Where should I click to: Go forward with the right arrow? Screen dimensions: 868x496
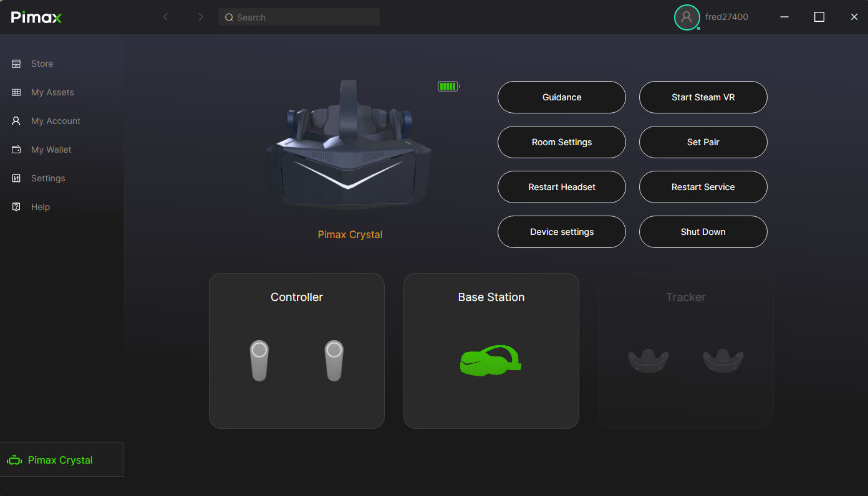pyautogui.click(x=200, y=17)
